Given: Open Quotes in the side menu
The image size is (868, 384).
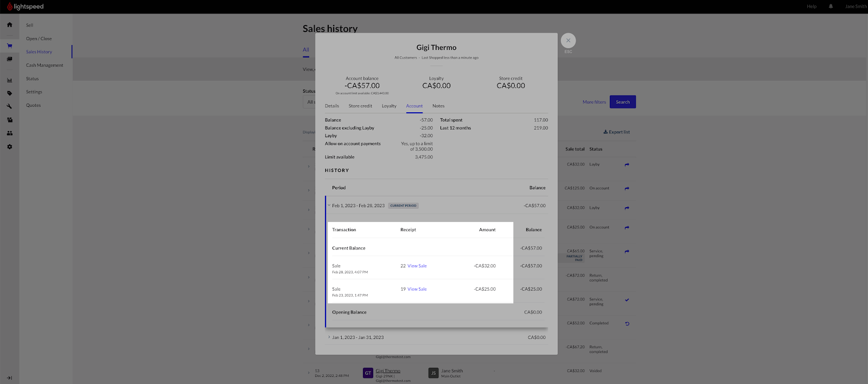Looking at the screenshot, I should coord(34,105).
